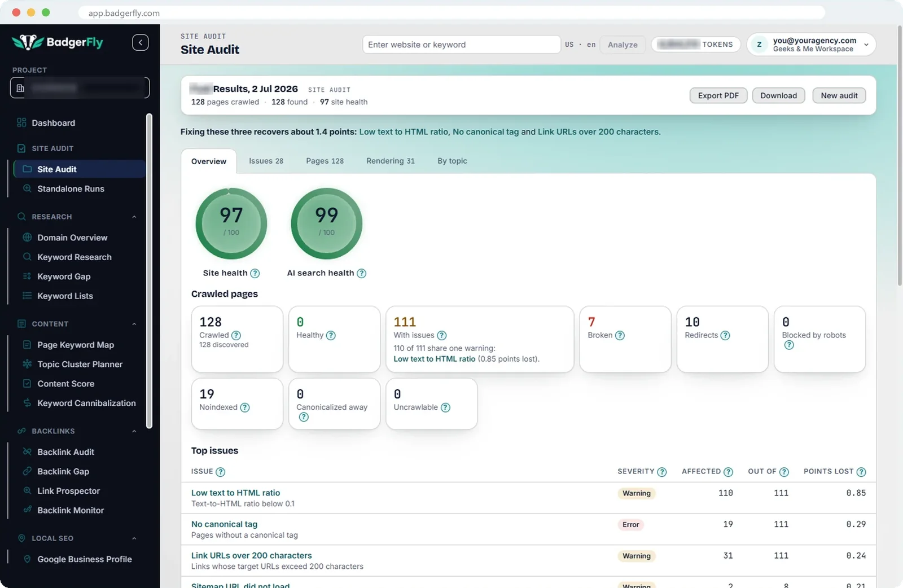Open the Dashboard grid icon

click(21, 123)
